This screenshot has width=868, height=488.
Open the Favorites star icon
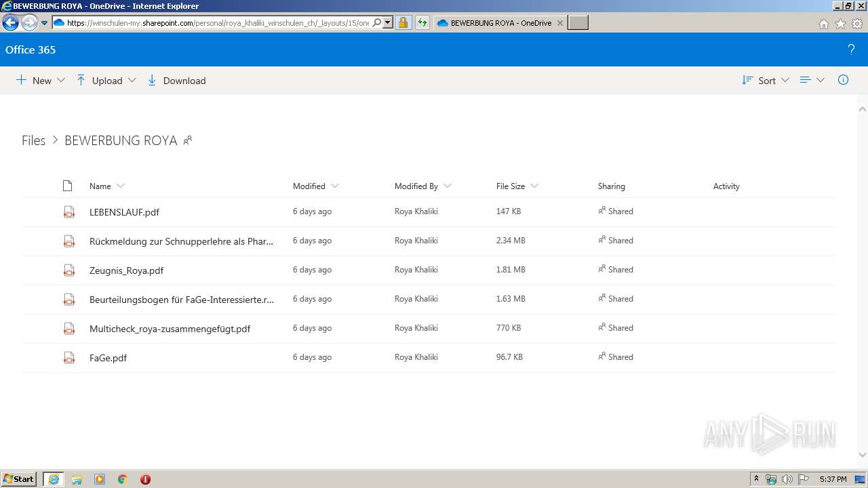coord(840,24)
